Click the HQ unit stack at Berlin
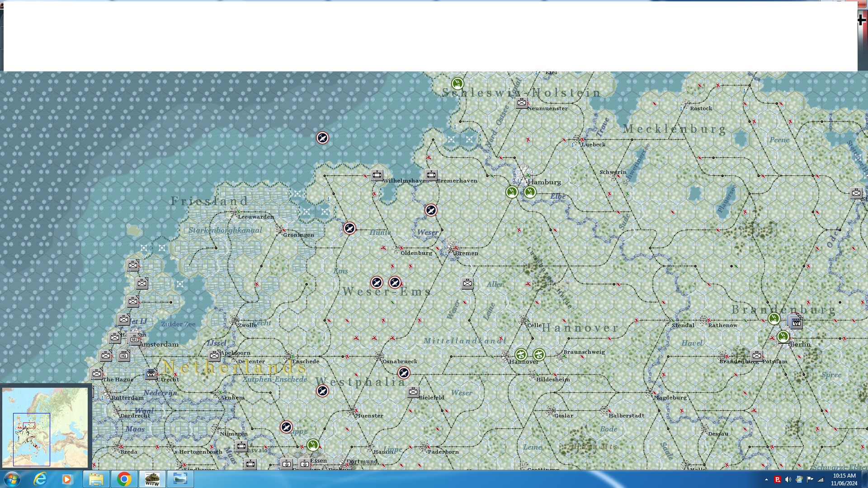Viewport: 868px width, 488px height. click(796, 322)
